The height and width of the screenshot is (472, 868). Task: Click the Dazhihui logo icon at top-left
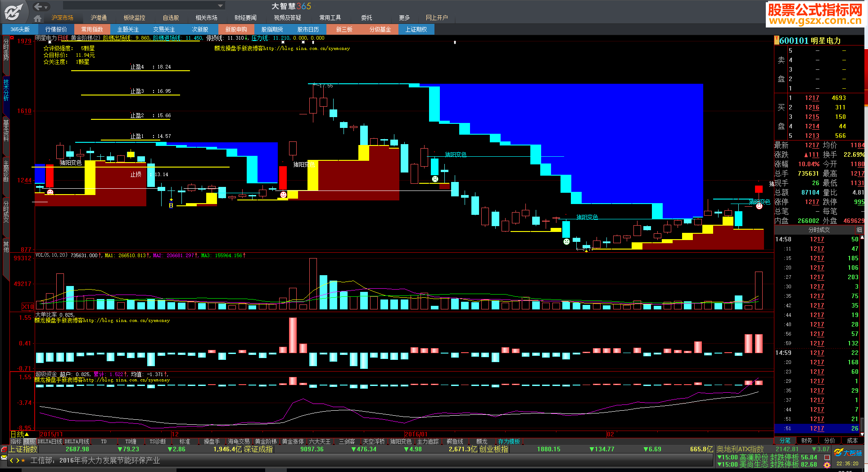(14, 12)
